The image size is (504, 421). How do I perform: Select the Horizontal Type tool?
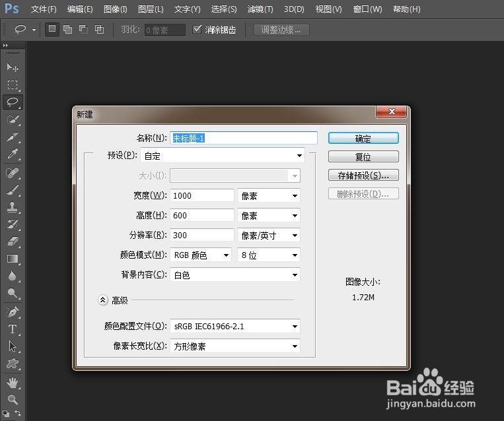click(x=13, y=329)
